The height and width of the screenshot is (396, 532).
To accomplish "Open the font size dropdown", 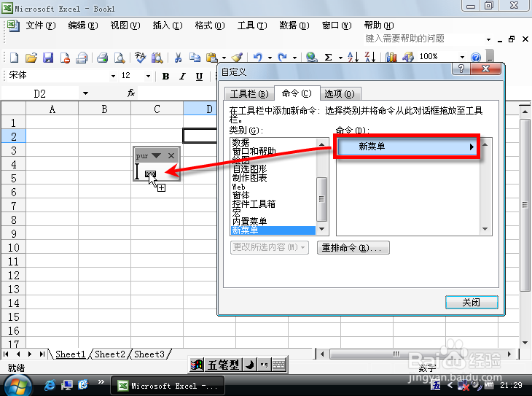I will pyautogui.click(x=148, y=76).
